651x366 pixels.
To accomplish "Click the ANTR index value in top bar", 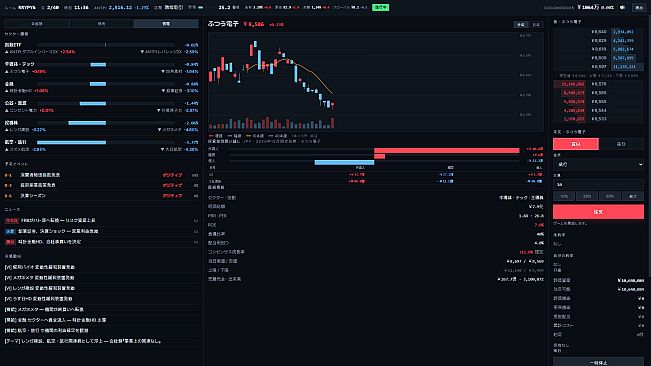I will point(120,7).
